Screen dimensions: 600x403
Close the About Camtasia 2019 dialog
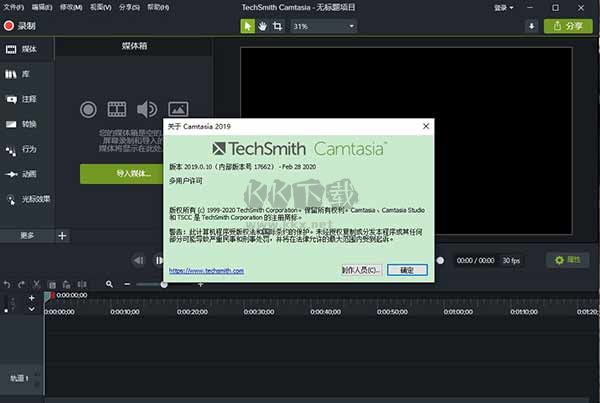click(x=426, y=126)
